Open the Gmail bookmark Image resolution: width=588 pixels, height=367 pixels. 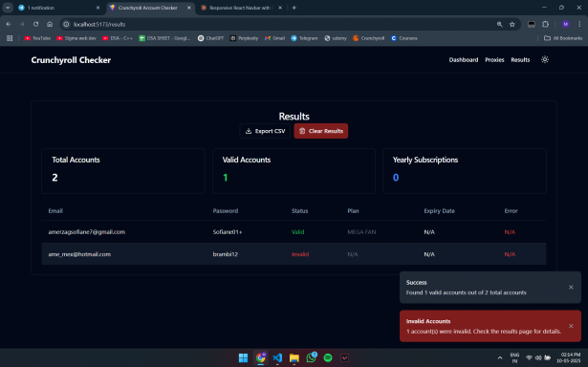(274, 38)
